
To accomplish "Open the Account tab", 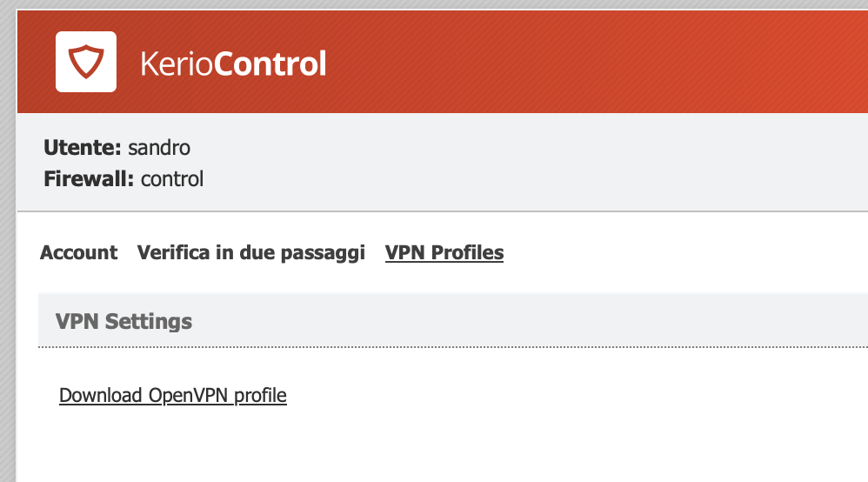I will pyautogui.click(x=78, y=252).
